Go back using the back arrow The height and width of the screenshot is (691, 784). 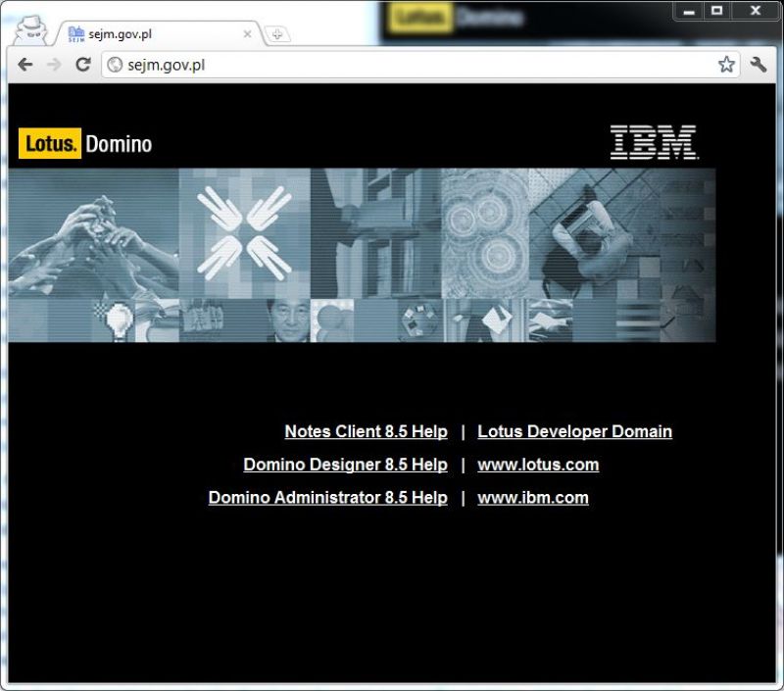tap(25, 65)
